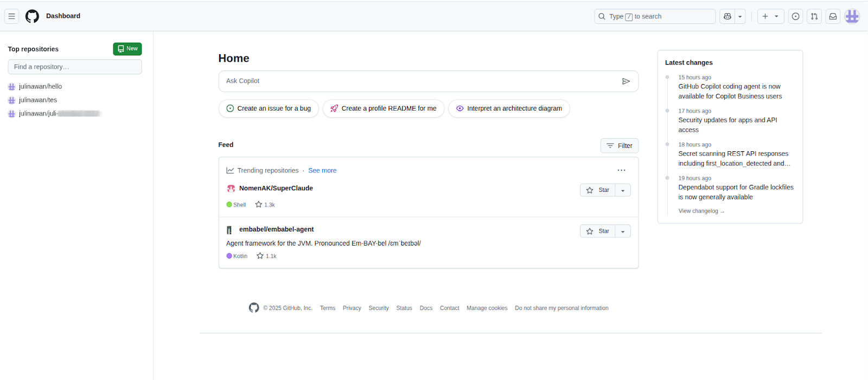The height and width of the screenshot is (380, 868).
Task: Open Copilot chat icon in header
Action: (727, 16)
